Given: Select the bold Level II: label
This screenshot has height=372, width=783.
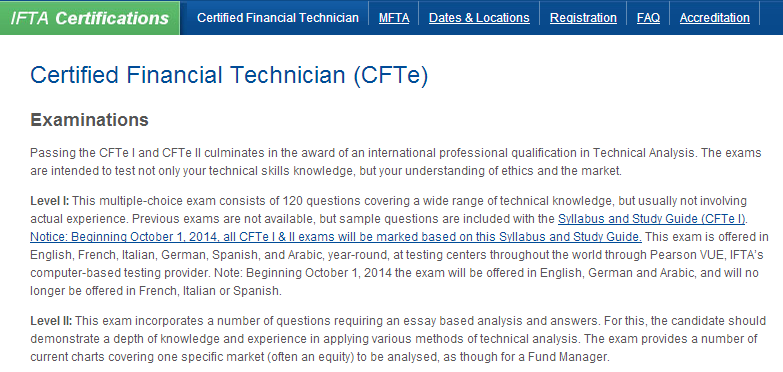Looking at the screenshot, I should (x=51, y=320).
